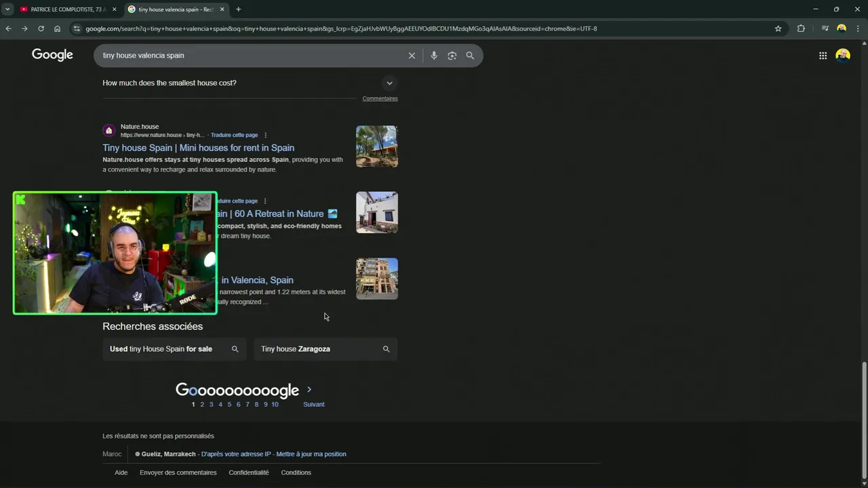868x488 pixels.
Task: Select 'Tiny house Zaragoza' related search
Action: (325, 349)
